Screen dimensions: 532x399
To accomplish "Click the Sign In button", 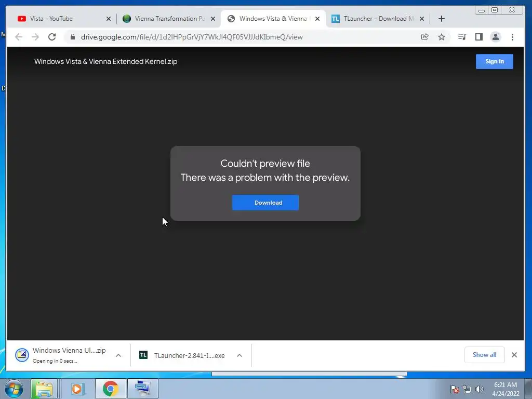I will [495, 61].
